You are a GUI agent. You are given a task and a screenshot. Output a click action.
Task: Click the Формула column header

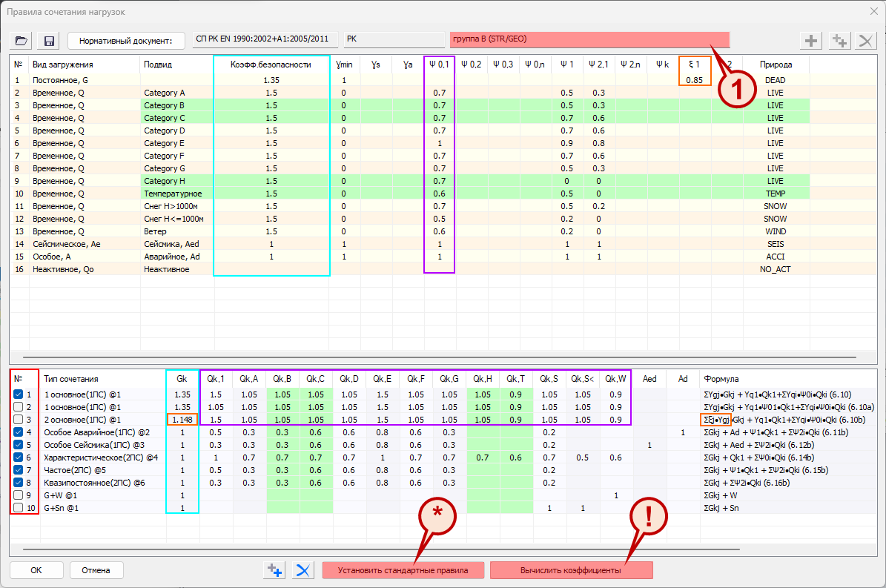pos(721,379)
